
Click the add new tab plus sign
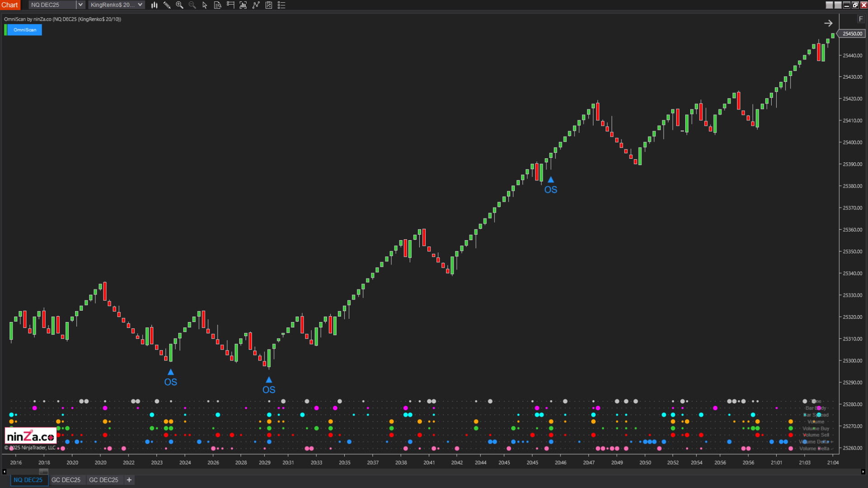tap(129, 480)
